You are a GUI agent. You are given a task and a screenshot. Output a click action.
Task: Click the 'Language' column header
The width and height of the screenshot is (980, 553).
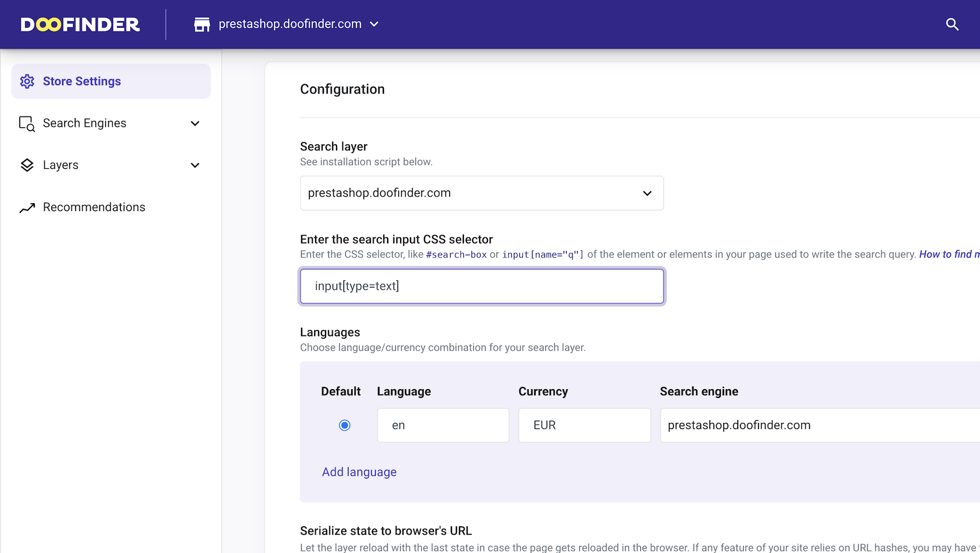404,391
